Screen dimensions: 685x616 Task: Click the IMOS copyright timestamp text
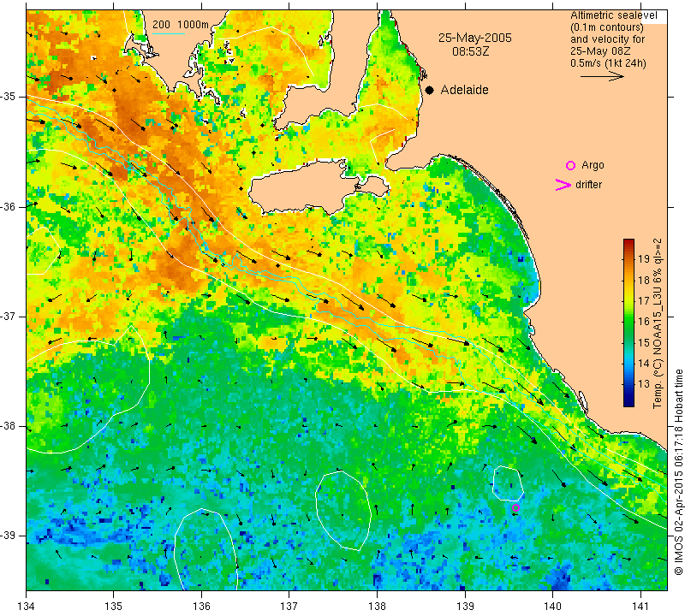tap(678, 471)
